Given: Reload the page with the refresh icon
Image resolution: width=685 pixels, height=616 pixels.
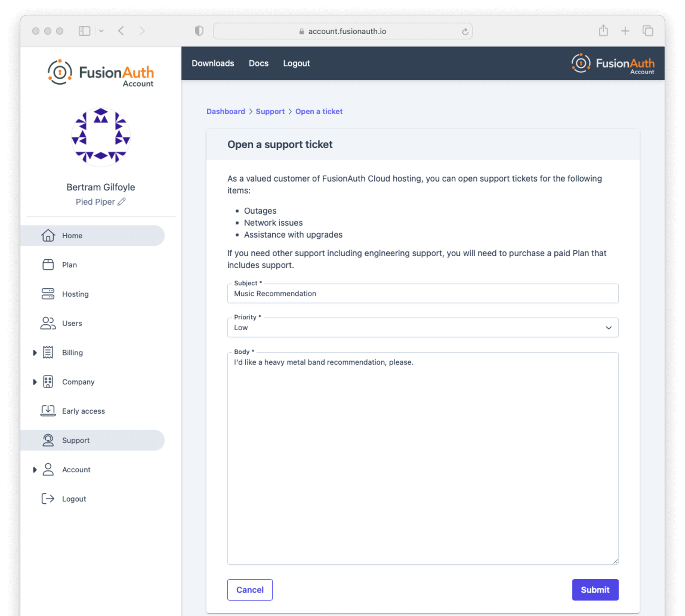Looking at the screenshot, I should tap(465, 31).
